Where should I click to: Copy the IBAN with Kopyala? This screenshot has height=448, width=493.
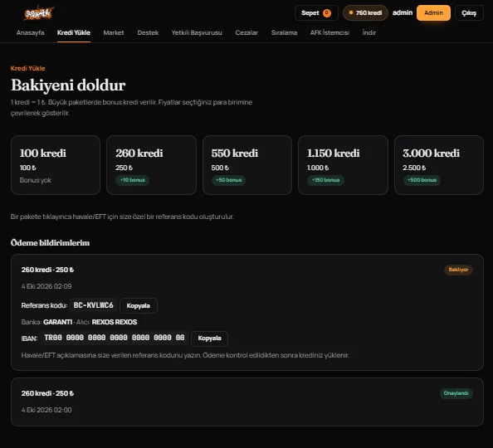pyautogui.click(x=209, y=338)
